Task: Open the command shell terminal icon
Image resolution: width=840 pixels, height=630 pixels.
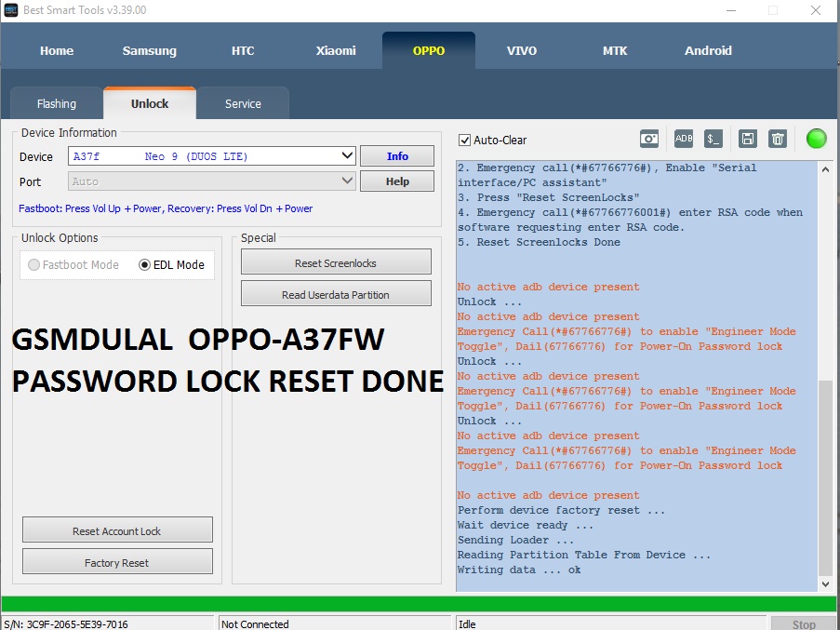Action: pos(713,139)
